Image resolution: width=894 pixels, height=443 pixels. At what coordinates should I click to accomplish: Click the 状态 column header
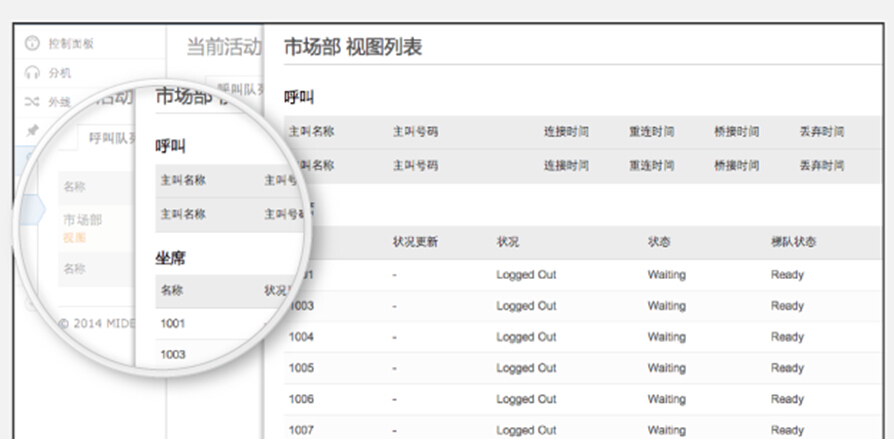(659, 242)
